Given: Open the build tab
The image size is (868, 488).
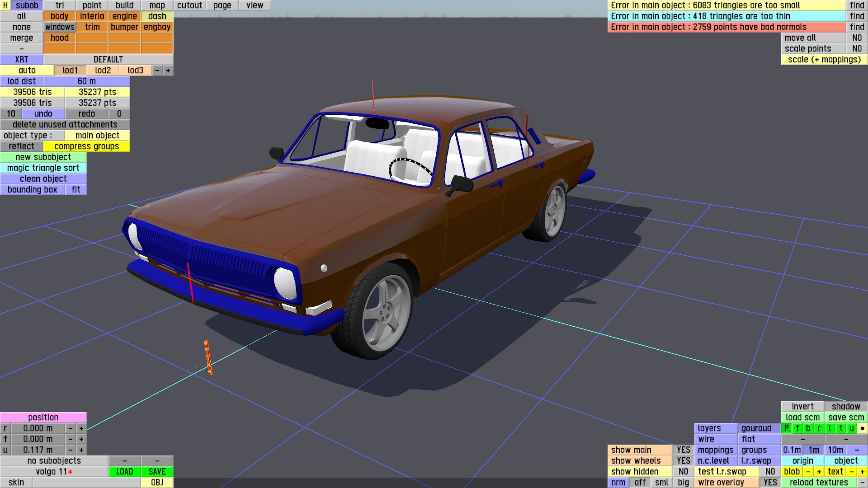Looking at the screenshot, I should pos(124,5).
